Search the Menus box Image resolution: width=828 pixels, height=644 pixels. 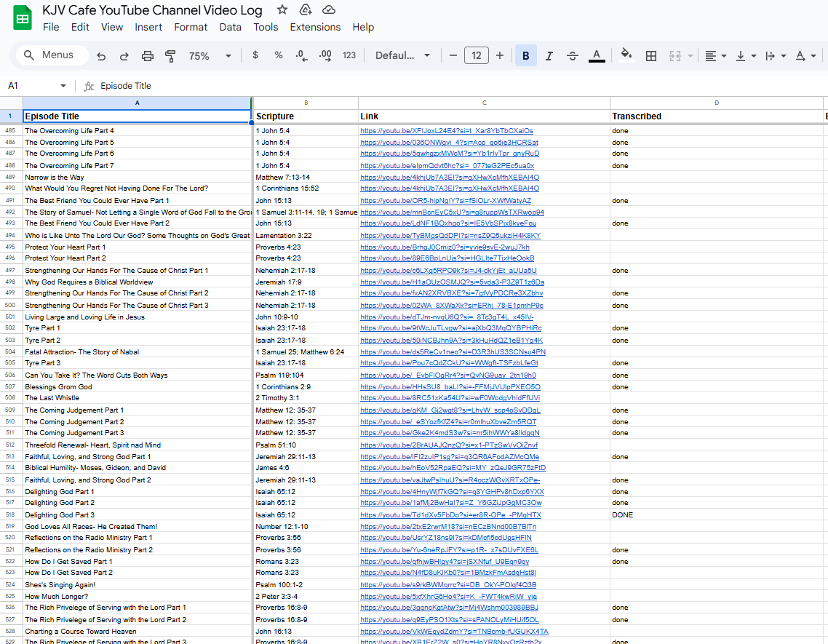pyautogui.click(x=52, y=55)
